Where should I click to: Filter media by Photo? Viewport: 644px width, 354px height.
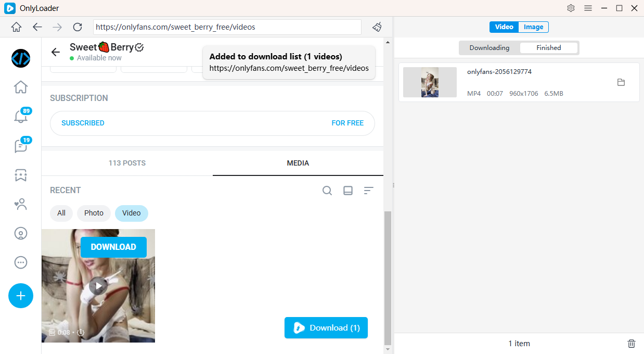pos(94,213)
